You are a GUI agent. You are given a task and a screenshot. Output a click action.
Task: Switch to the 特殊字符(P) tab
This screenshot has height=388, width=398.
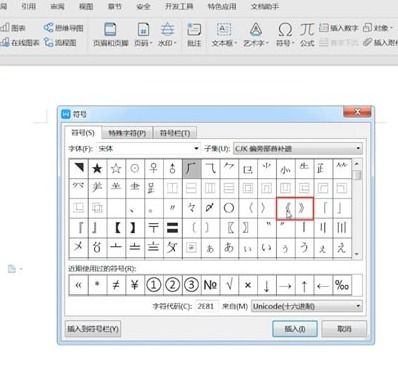point(127,133)
